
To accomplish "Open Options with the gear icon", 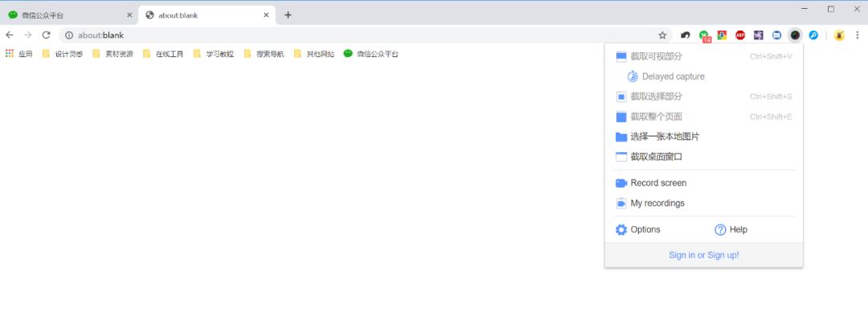I will 638,229.
